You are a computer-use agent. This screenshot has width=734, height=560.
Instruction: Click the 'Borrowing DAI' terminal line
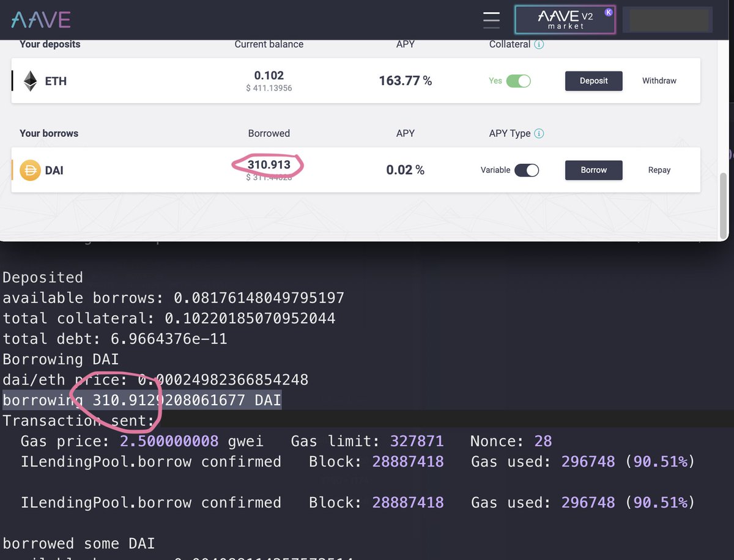[61, 359]
